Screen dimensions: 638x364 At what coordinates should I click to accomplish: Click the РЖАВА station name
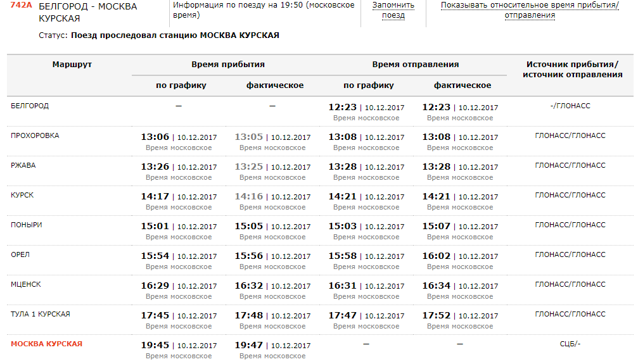coord(23,165)
